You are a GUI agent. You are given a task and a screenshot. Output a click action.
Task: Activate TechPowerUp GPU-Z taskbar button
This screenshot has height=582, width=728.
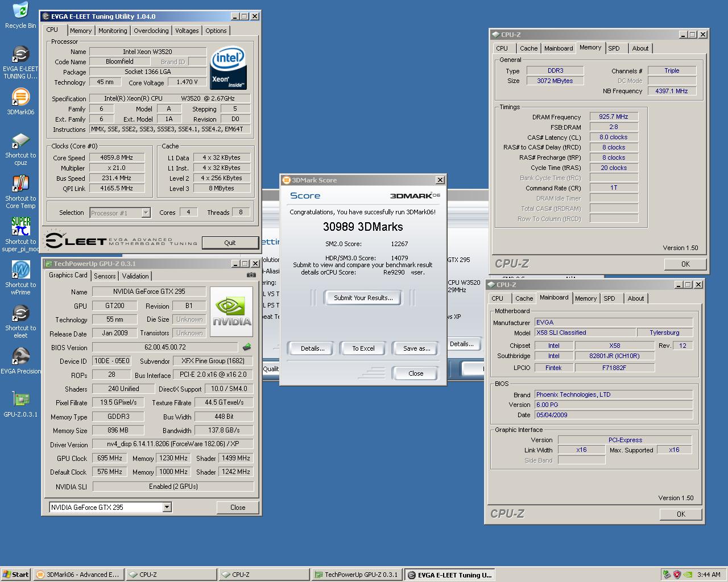357,575
